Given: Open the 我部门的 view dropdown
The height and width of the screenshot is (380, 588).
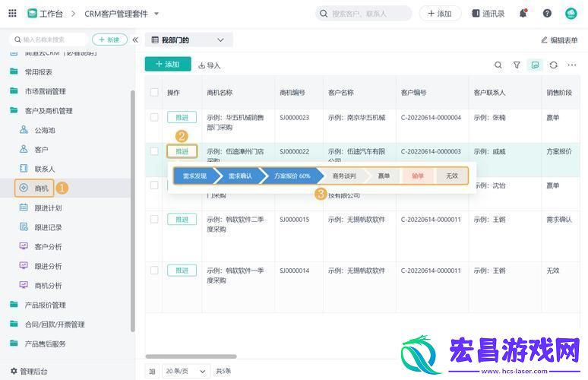Looking at the screenshot, I should 188,40.
